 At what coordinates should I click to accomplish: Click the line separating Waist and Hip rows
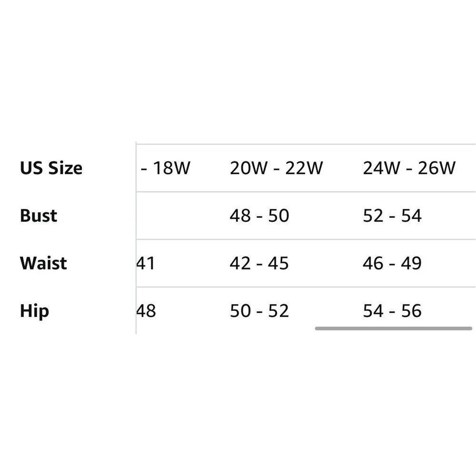(305, 287)
